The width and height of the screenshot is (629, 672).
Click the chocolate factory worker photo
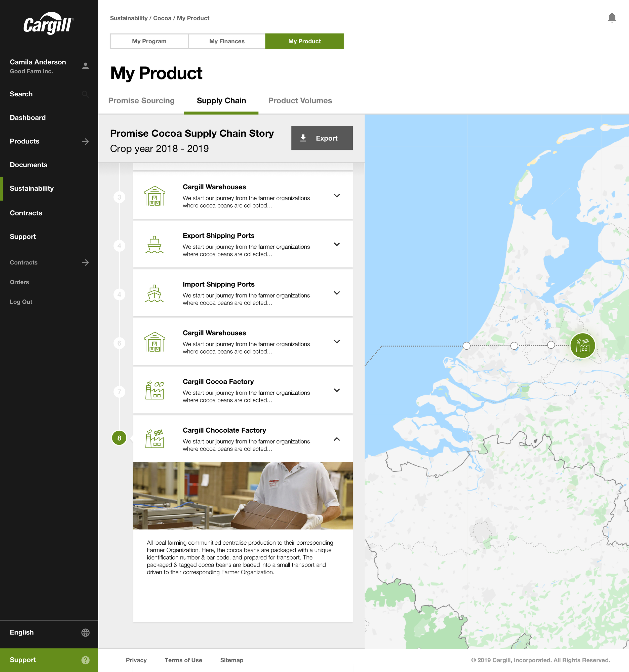pyautogui.click(x=243, y=496)
